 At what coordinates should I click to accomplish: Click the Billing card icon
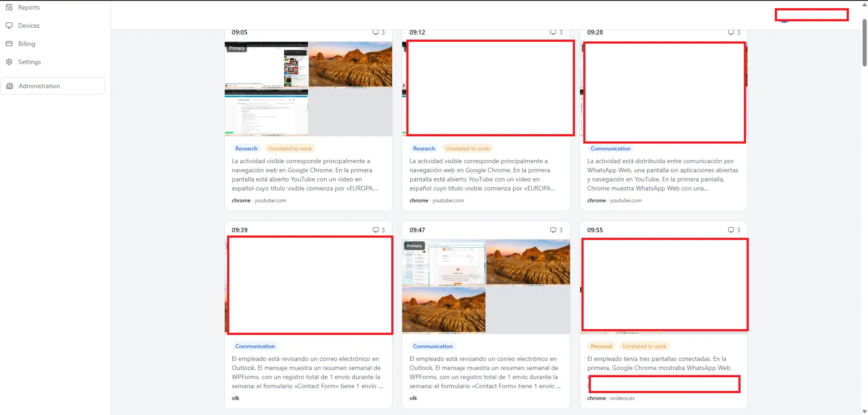pos(9,44)
